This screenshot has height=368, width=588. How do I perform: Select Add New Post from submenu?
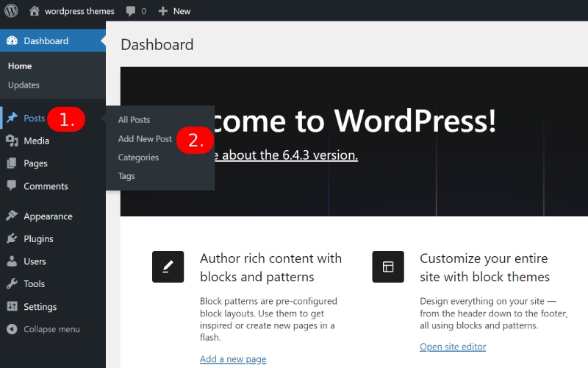(145, 138)
